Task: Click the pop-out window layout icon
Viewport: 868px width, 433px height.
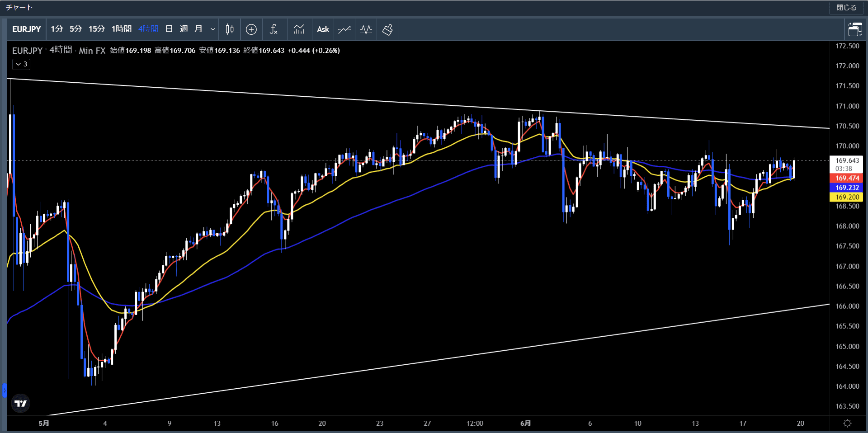Action: tap(855, 29)
